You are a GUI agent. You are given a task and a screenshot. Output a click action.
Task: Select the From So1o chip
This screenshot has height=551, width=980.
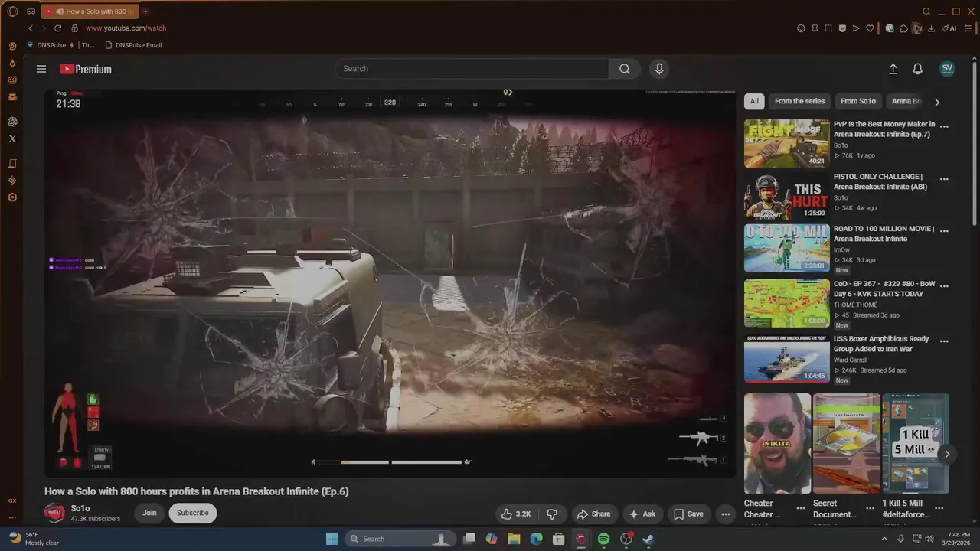pyautogui.click(x=857, y=101)
